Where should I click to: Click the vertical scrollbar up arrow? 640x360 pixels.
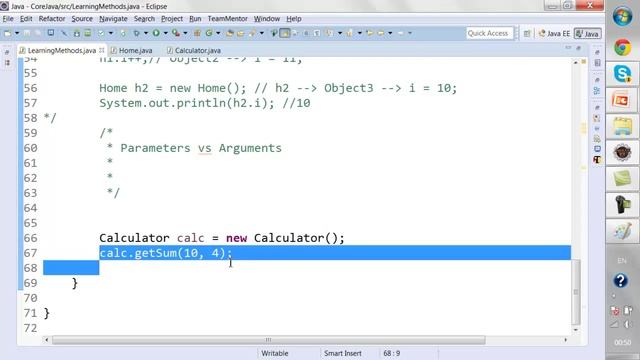pos(576,62)
